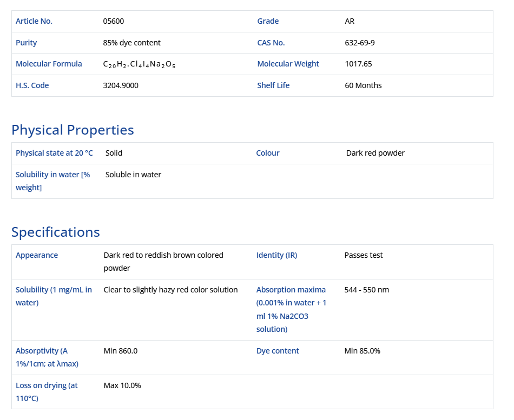Click the Molecular Formula value
514x420 pixels.
click(139, 64)
